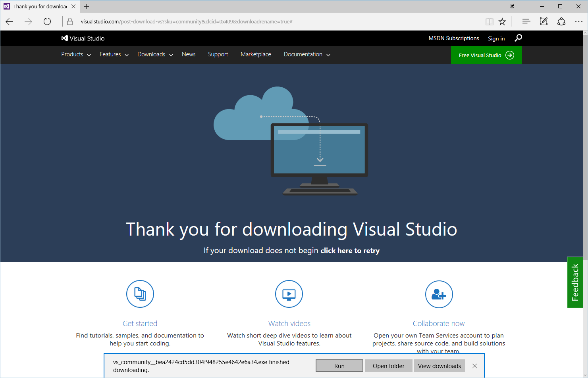Open MSDN Subscriptions link
The width and height of the screenshot is (588, 378).
pyautogui.click(x=454, y=38)
